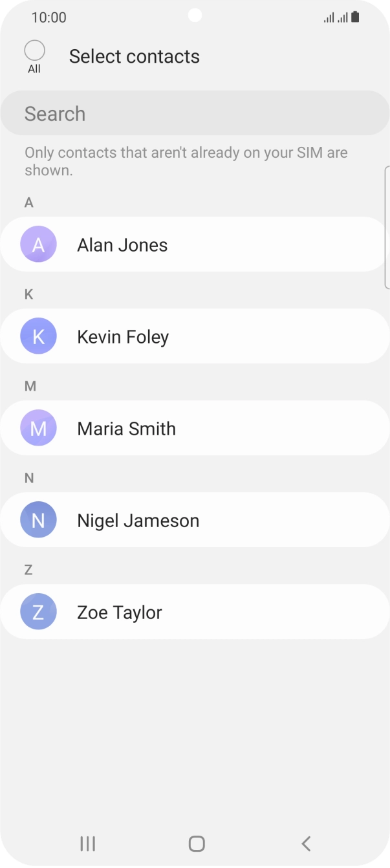The image size is (390, 868).
Task: Pick the Maria Smith contact name
Action: tap(126, 429)
